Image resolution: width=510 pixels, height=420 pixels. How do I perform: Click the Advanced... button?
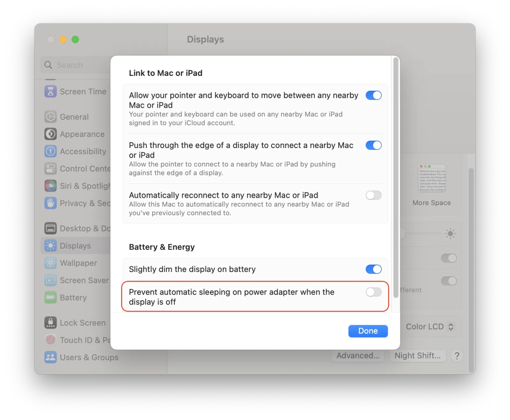point(358,356)
